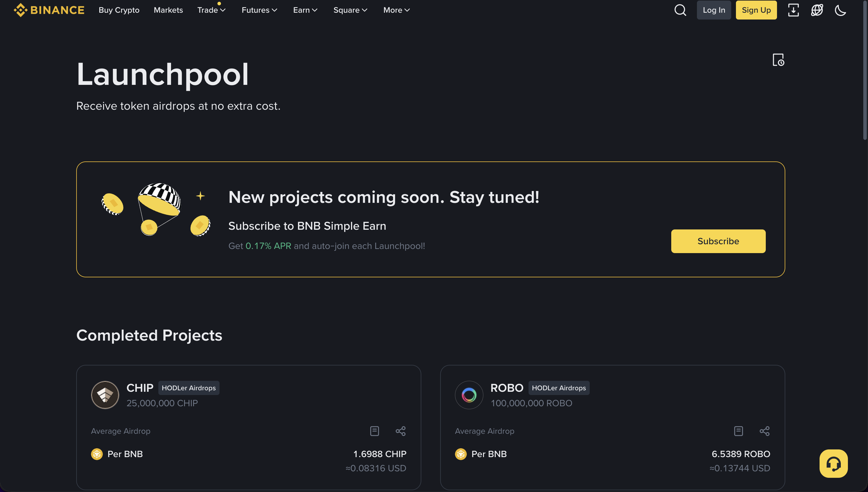Subscribe to BNB Simple Earn
The image size is (868, 492).
pyautogui.click(x=718, y=241)
